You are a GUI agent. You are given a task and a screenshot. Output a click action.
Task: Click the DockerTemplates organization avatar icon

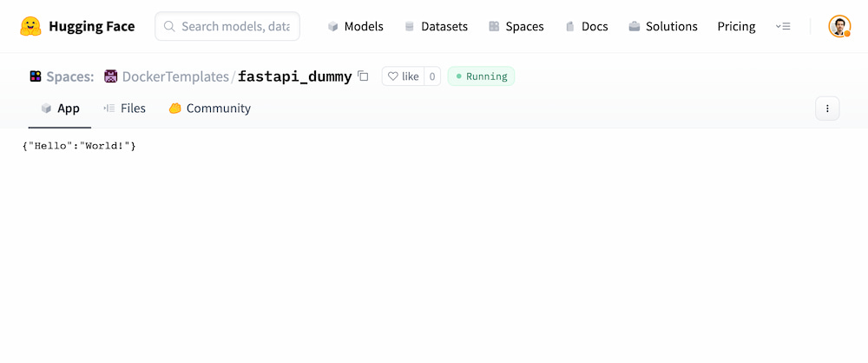[111, 76]
